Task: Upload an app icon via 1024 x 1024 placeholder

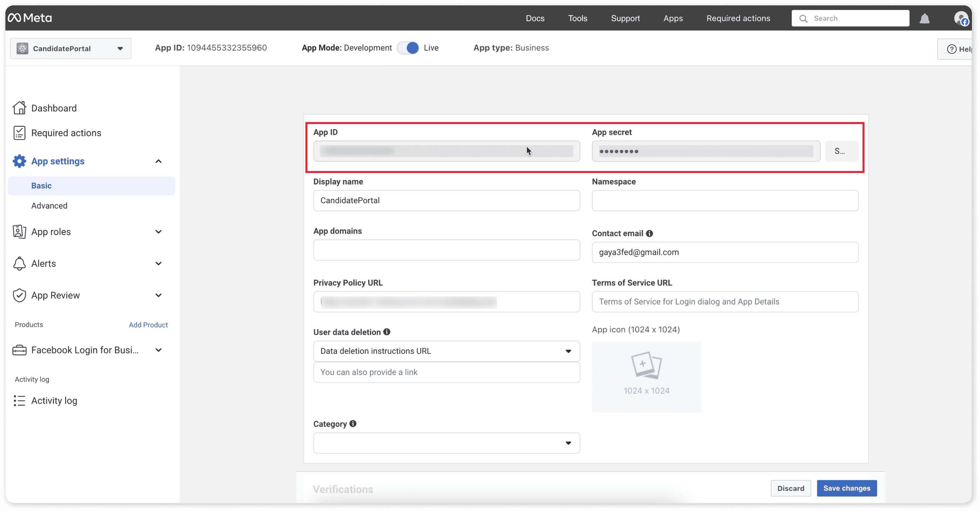Action: point(646,377)
